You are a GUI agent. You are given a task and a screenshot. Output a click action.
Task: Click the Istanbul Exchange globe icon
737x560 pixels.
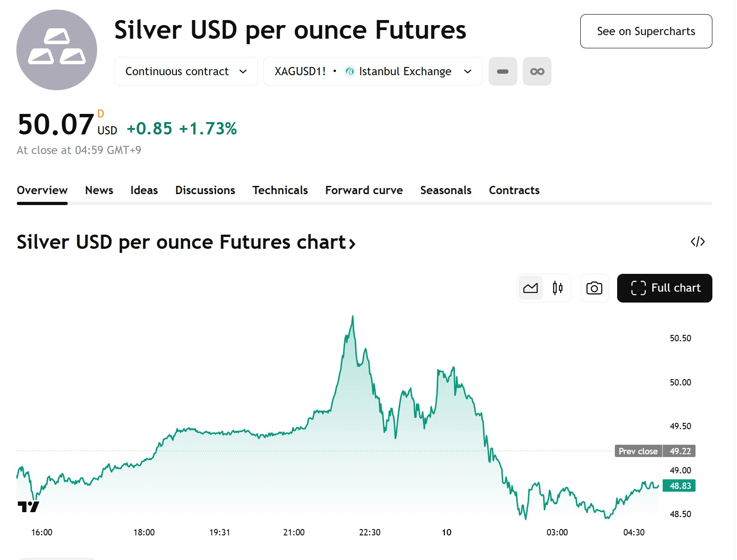[350, 72]
